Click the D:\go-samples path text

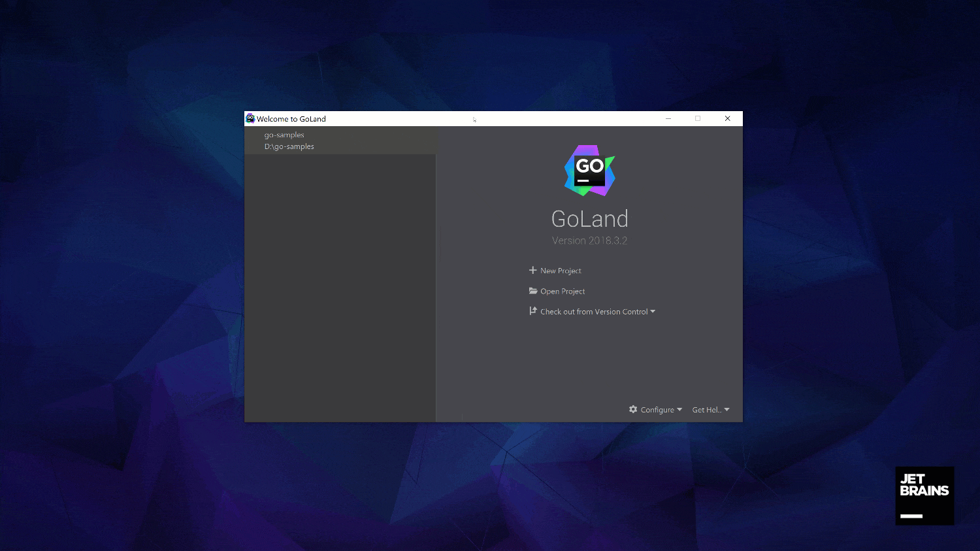pyautogui.click(x=289, y=146)
